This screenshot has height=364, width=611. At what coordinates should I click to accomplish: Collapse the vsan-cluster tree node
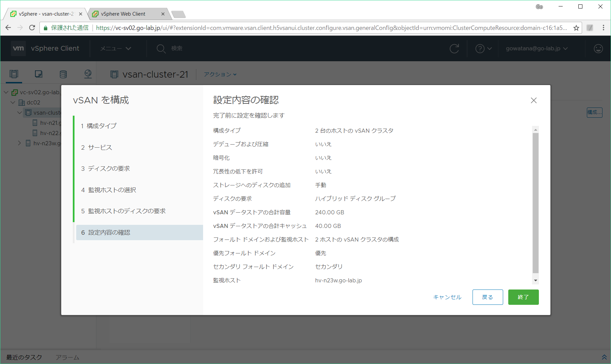pyautogui.click(x=20, y=113)
